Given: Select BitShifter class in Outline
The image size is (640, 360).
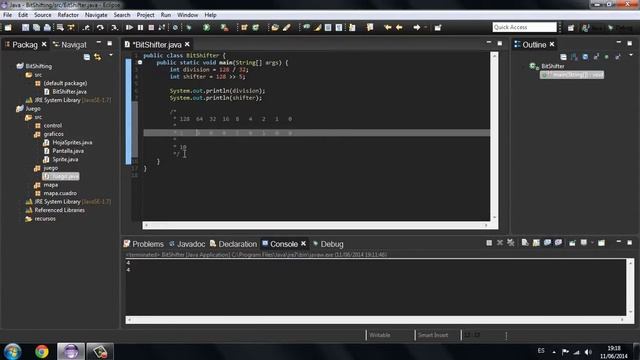Looking at the screenshot, I should (548, 66).
